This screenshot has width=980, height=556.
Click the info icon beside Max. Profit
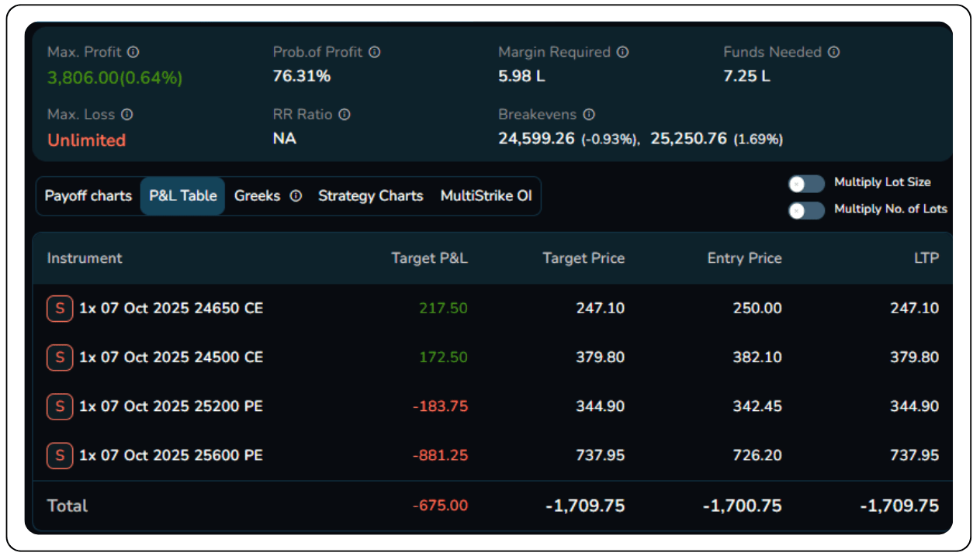click(133, 52)
